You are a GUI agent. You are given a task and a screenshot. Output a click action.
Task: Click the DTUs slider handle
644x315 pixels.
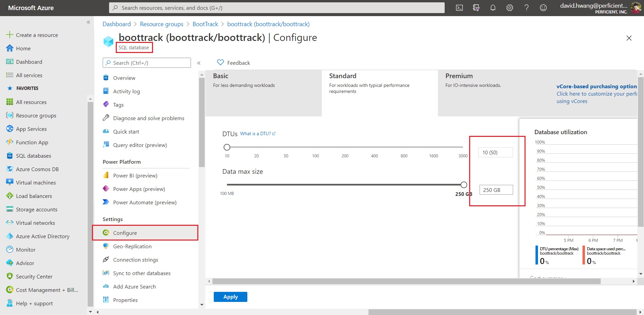point(227,147)
